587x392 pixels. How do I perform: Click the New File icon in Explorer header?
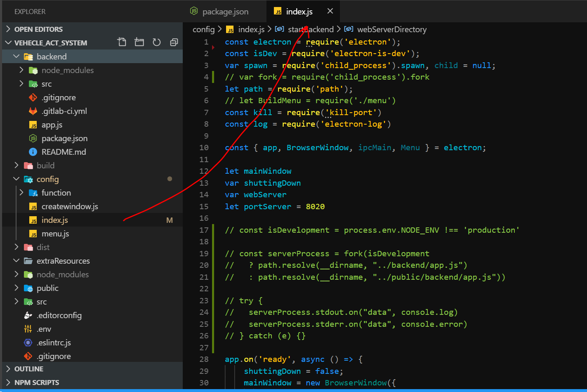(122, 42)
